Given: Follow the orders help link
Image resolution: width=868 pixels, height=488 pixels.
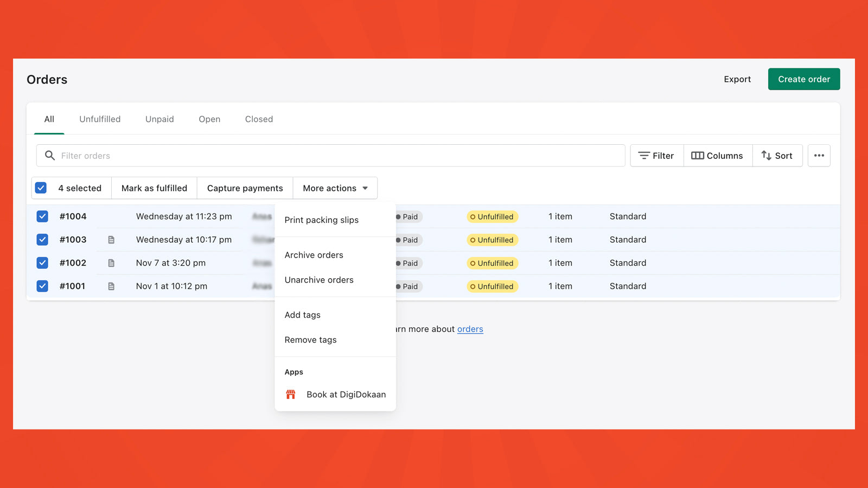Looking at the screenshot, I should [x=470, y=329].
